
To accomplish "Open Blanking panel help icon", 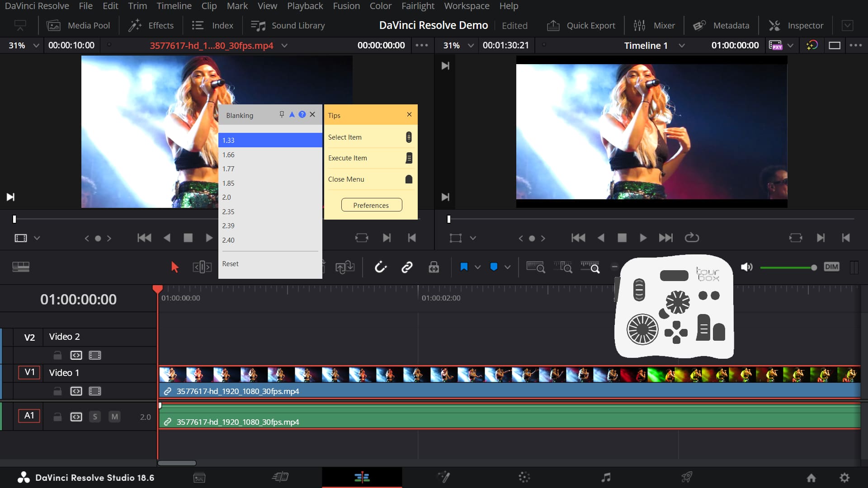I will 302,115.
